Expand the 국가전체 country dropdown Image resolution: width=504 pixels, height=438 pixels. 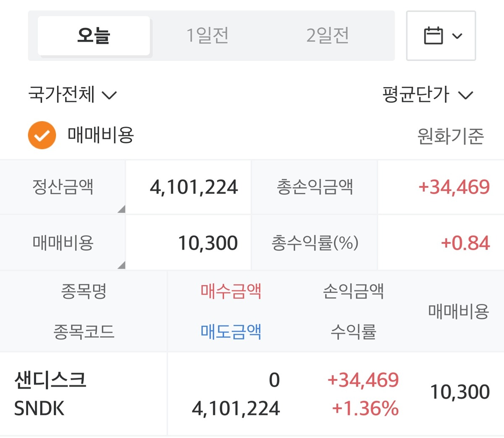(x=72, y=95)
